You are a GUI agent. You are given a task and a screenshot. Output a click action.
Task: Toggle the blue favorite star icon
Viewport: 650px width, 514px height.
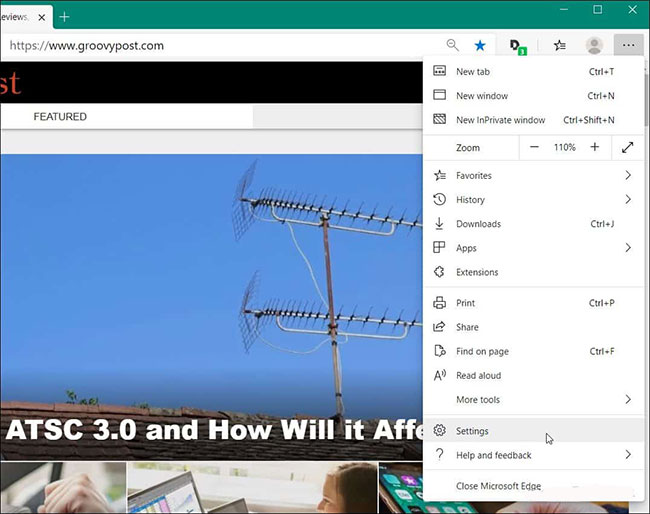(480, 45)
